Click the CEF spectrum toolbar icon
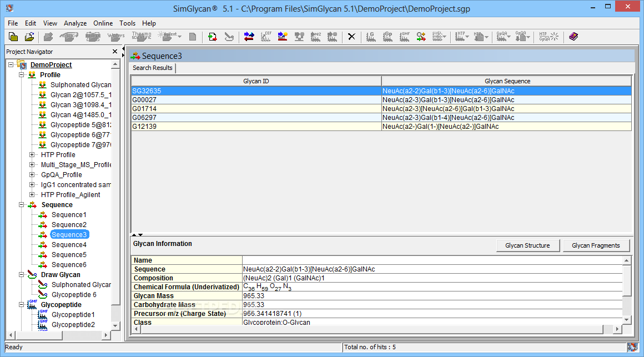The image size is (644, 357). tap(266, 37)
